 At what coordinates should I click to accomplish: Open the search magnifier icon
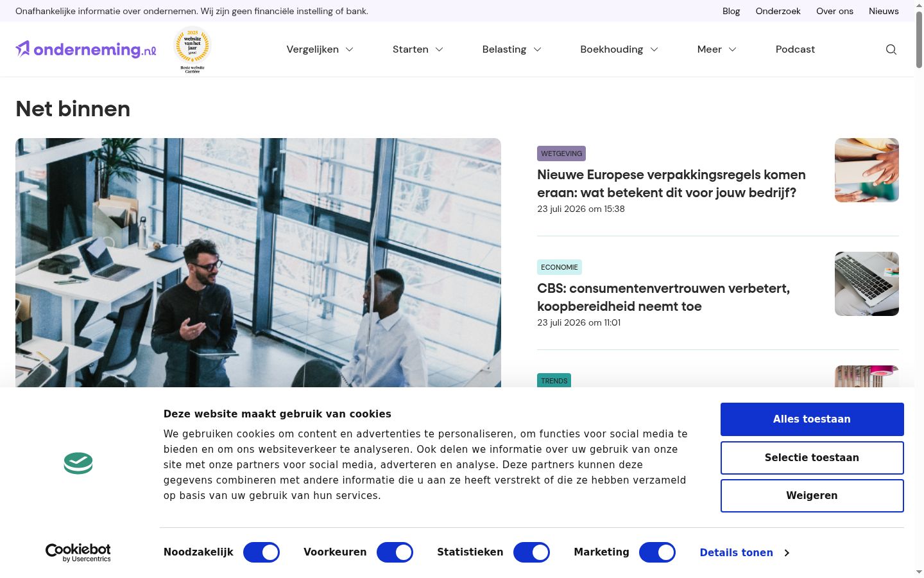(891, 49)
